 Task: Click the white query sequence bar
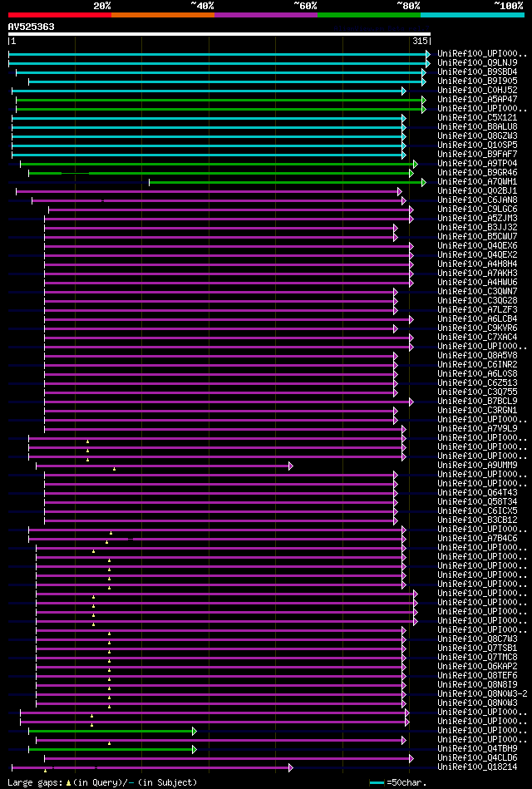[x=219, y=34]
